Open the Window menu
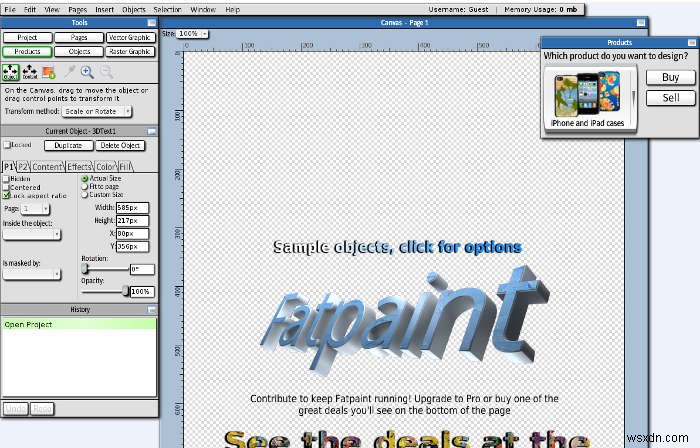The width and height of the screenshot is (700, 448). tap(203, 9)
